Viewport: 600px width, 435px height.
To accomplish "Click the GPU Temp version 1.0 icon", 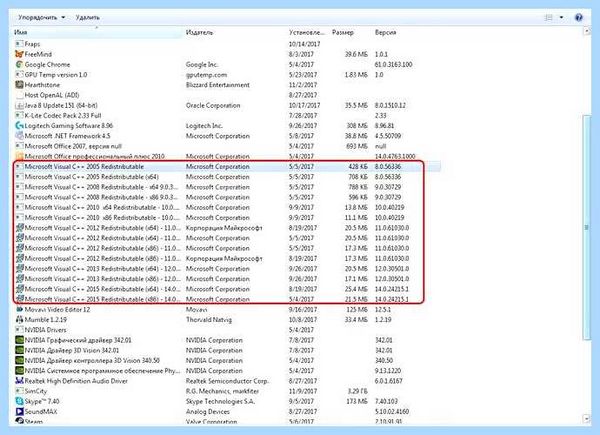I will pyautogui.click(x=19, y=75).
